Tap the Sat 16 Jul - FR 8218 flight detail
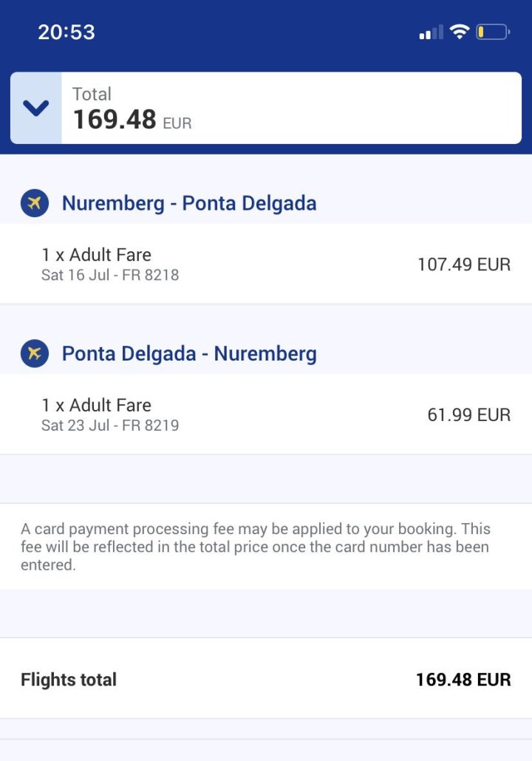The width and height of the screenshot is (532, 761). click(110, 276)
